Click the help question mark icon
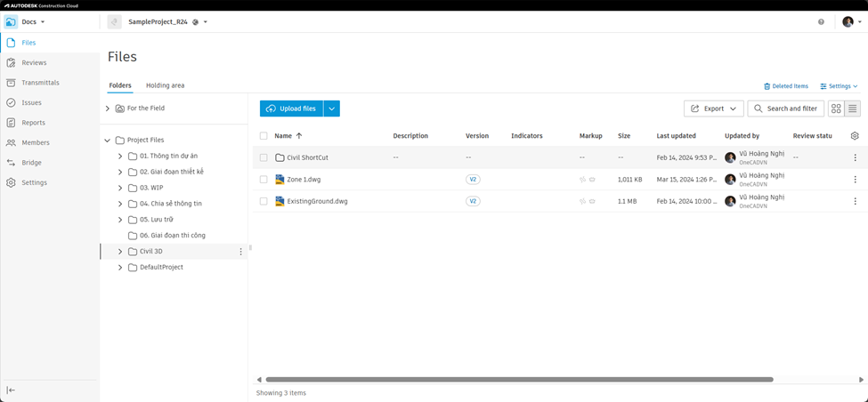Viewport: 868px width, 402px height. point(821,22)
